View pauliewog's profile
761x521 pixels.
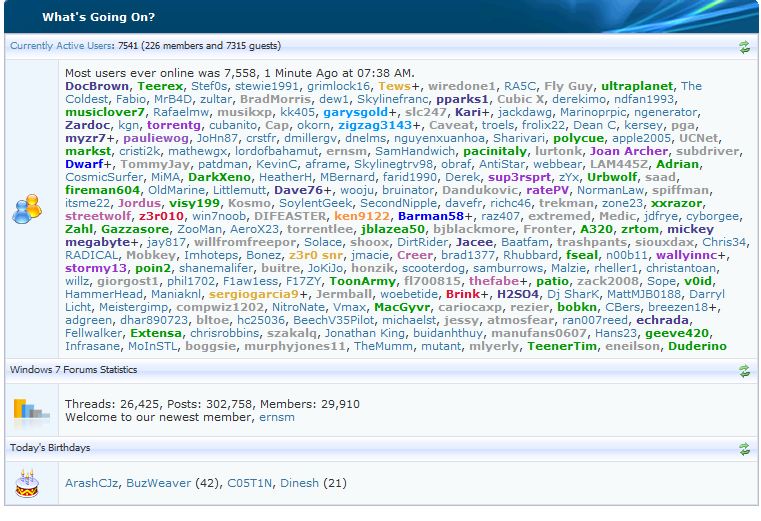coord(156,138)
